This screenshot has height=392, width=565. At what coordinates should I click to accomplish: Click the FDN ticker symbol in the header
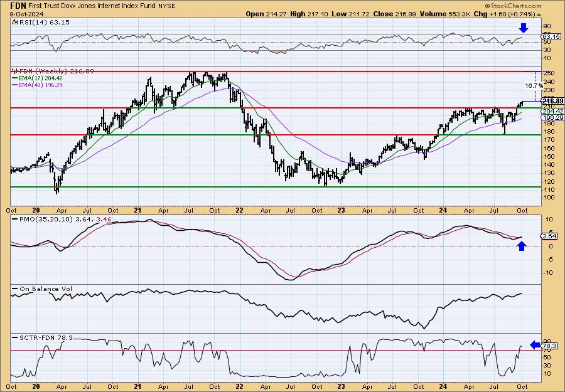click(17, 6)
